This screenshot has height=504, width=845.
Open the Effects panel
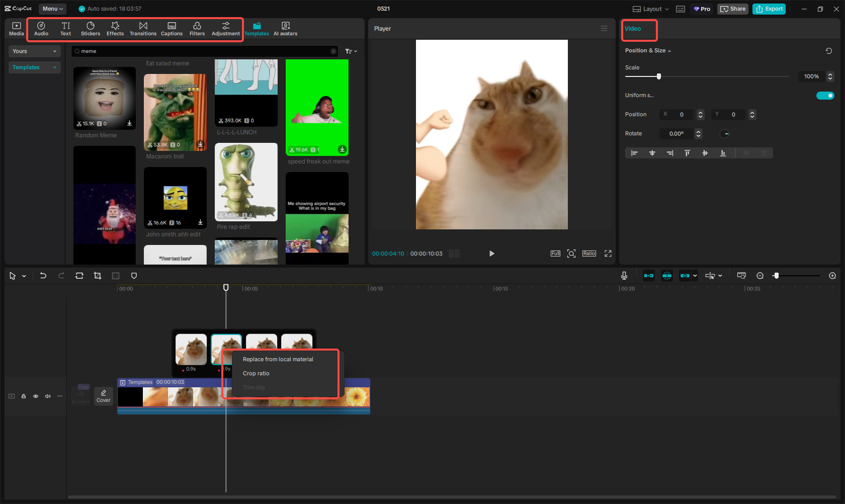[115, 29]
